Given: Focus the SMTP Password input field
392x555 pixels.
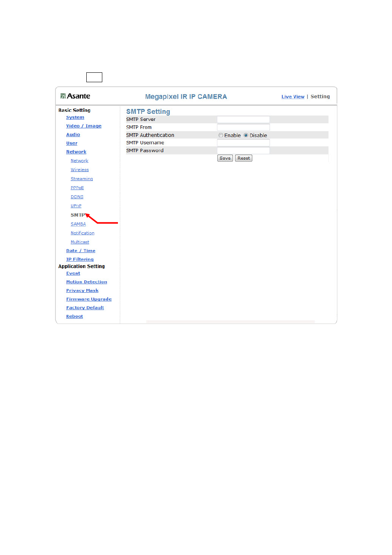Looking at the screenshot, I should point(243,150).
